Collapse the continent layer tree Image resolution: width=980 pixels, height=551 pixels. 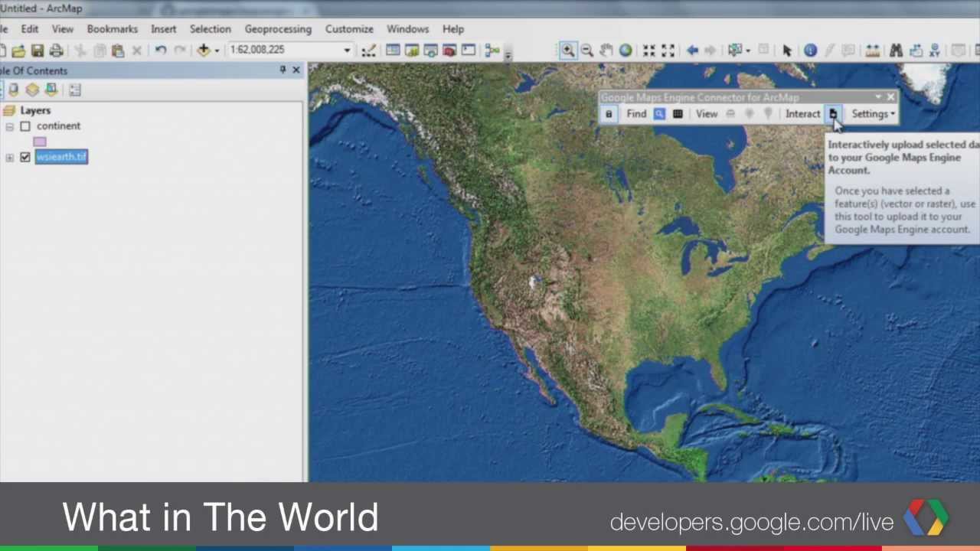pyautogui.click(x=9, y=126)
